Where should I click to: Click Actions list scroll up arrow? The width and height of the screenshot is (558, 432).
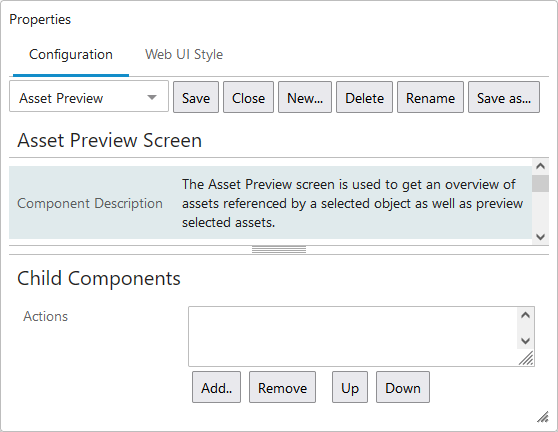(x=525, y=315)
